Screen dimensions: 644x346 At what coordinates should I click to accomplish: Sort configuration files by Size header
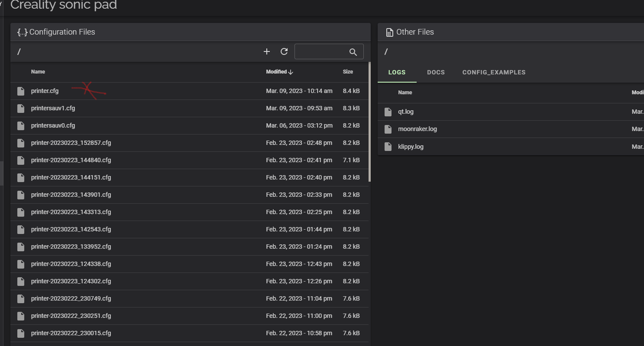pyautogui.click(x=348, y=72)
